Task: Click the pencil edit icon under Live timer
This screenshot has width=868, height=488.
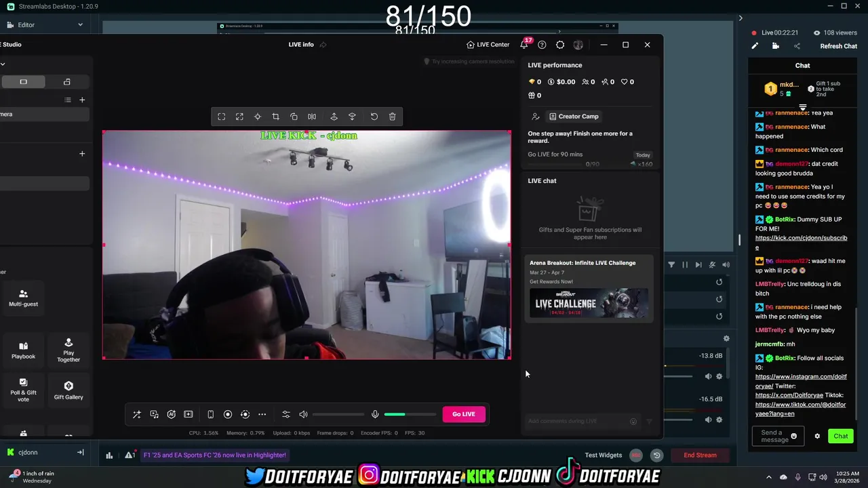Action: (x=755, y=46)
